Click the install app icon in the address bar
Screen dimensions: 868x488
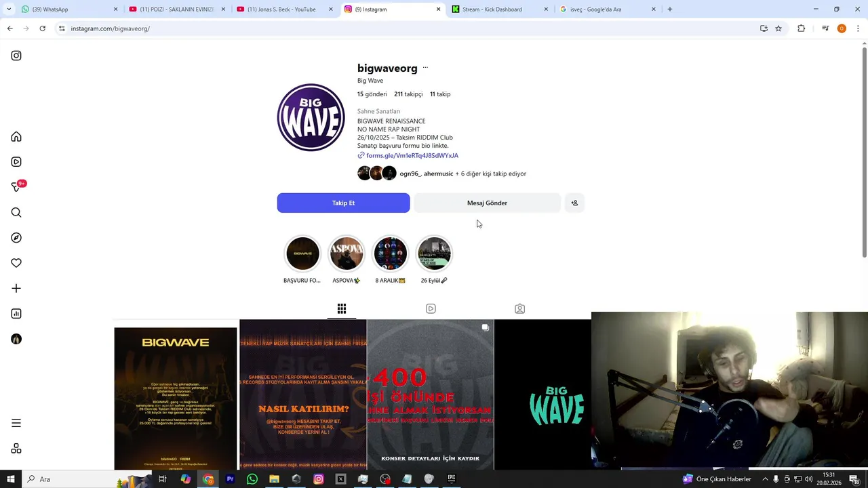point(764,28)
